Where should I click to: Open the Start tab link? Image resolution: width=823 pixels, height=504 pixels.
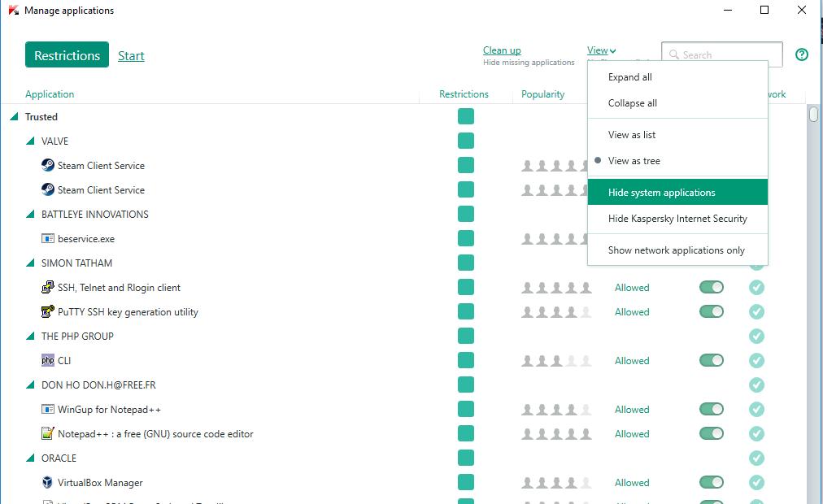tap(131, 55)
